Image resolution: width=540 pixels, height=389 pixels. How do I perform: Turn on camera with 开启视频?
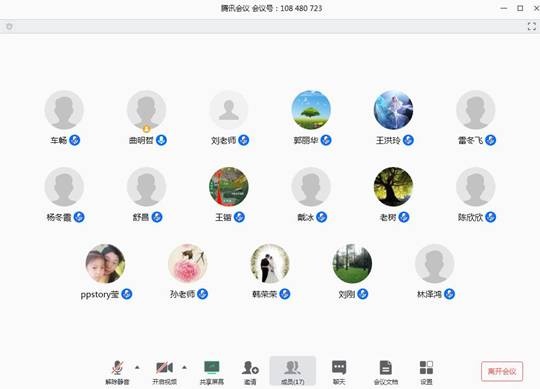tap(164, 372)
